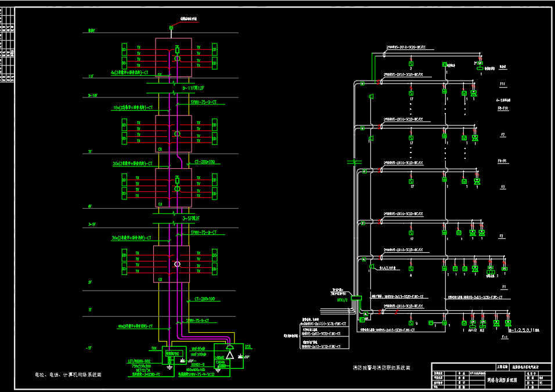Select the top-left DD outlet box on roof floor

(x=124, y=50)
